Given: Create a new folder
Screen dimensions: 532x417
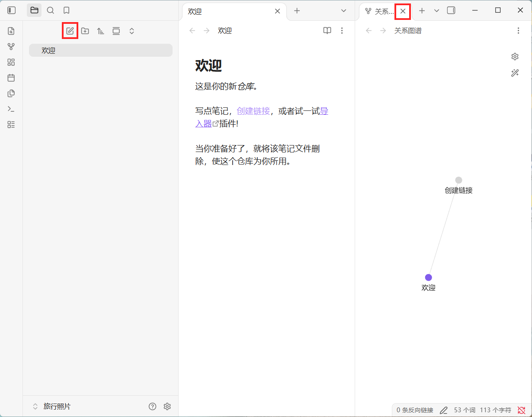Looking at the screenshot, I should (85, 31).
